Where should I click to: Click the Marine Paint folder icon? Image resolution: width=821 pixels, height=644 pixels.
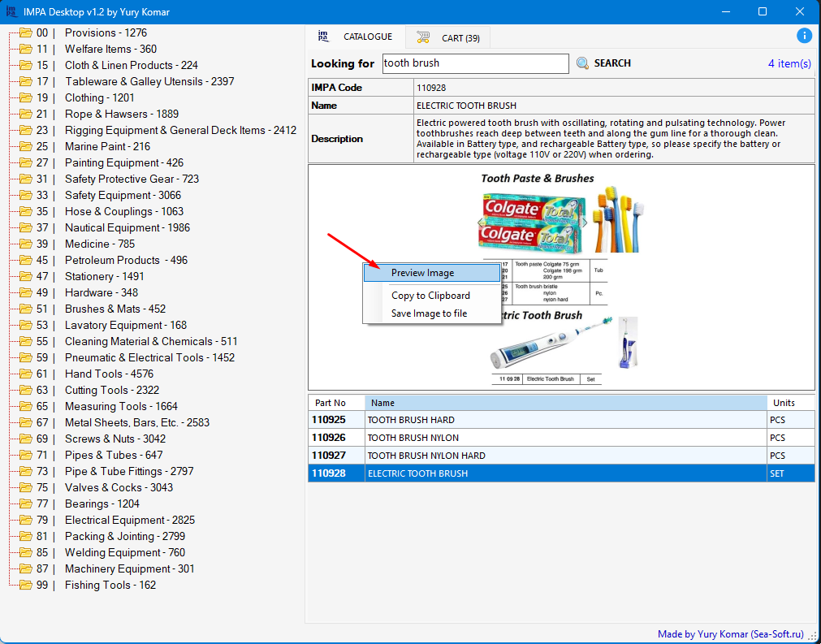point(25,146)
